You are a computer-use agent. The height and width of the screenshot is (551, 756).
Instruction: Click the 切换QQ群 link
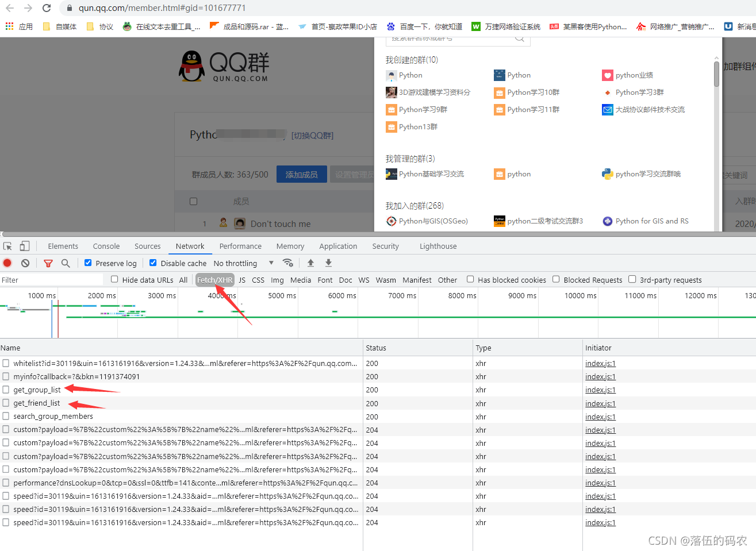point(312,136)
